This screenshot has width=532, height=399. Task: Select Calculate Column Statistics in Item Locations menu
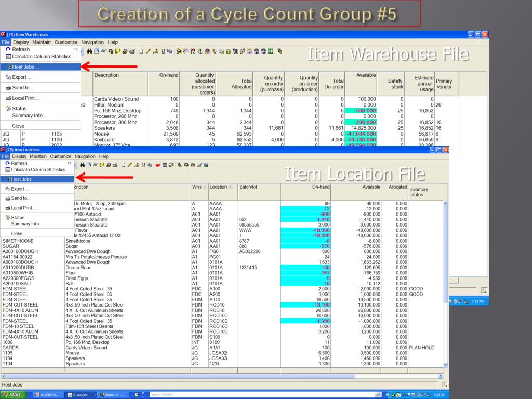tap(38, 170)
